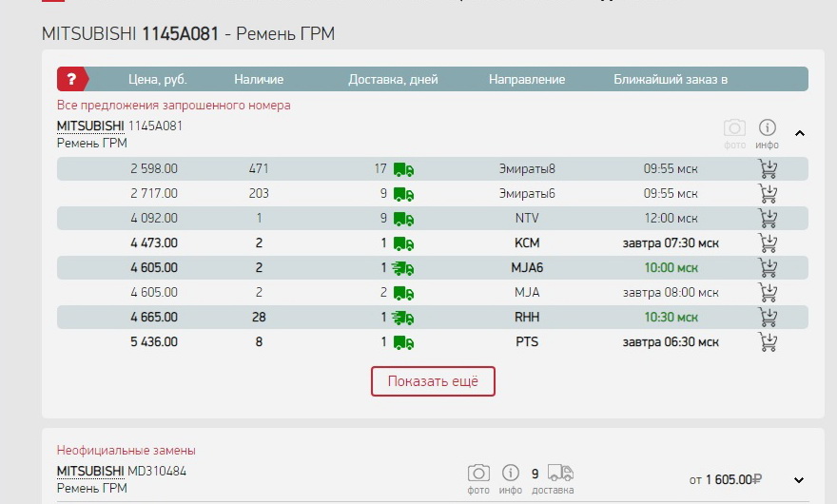The width and height of the screenshot is (837, 504).
Task: Expand the MITSUBISHI MD310484 offers
Action: pyautogui.click(x=799, y=480)
